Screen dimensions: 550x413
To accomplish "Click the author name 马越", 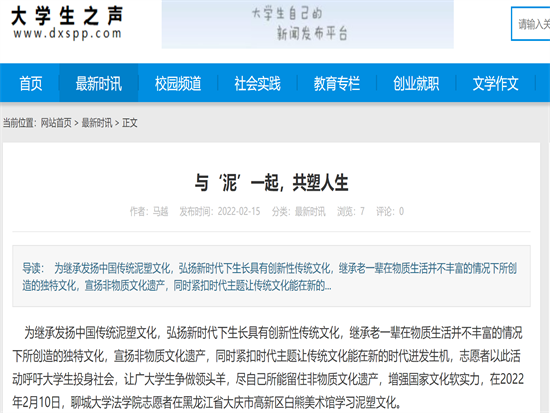I will 160,211.
